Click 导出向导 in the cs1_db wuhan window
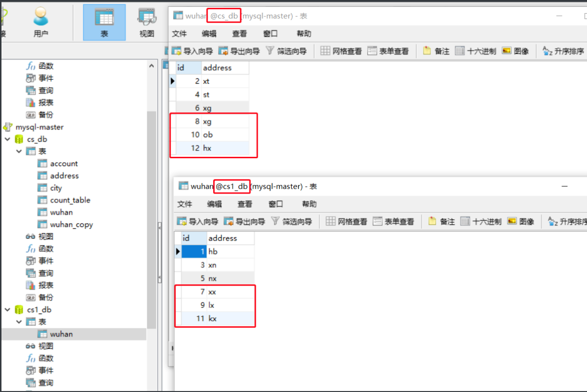The image size is (587, 392). coord(244,221)
